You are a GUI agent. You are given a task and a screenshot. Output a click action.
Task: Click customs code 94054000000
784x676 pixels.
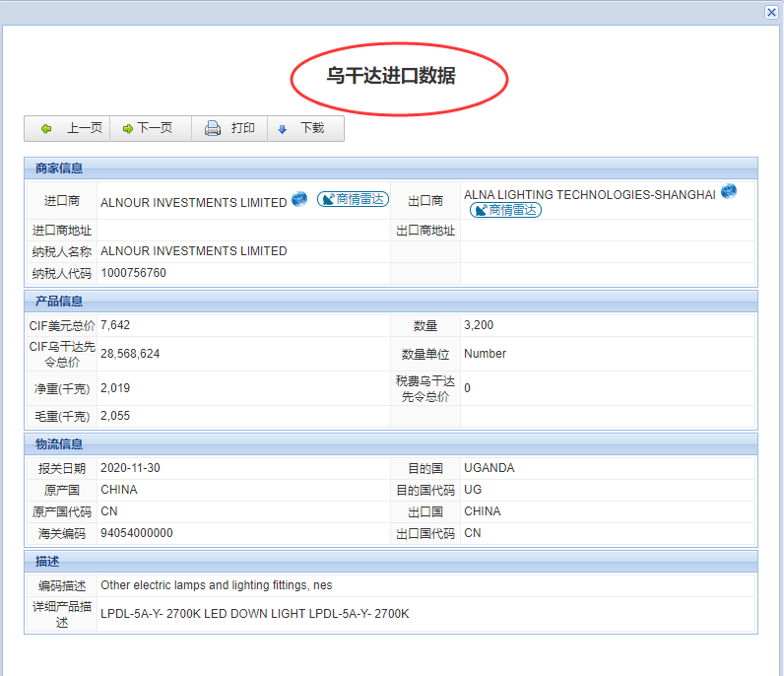point(136,533)
